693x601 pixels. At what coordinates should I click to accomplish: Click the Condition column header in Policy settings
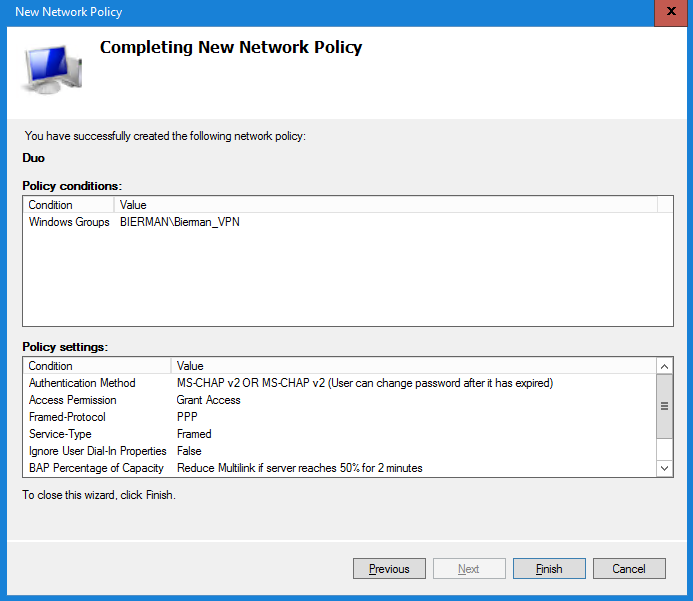(97, 366)
